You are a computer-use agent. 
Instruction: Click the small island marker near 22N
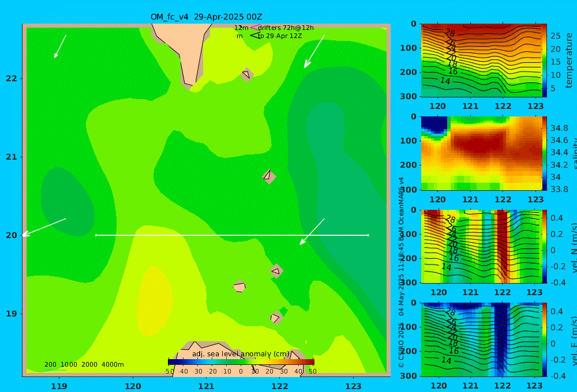coord(246,74)
